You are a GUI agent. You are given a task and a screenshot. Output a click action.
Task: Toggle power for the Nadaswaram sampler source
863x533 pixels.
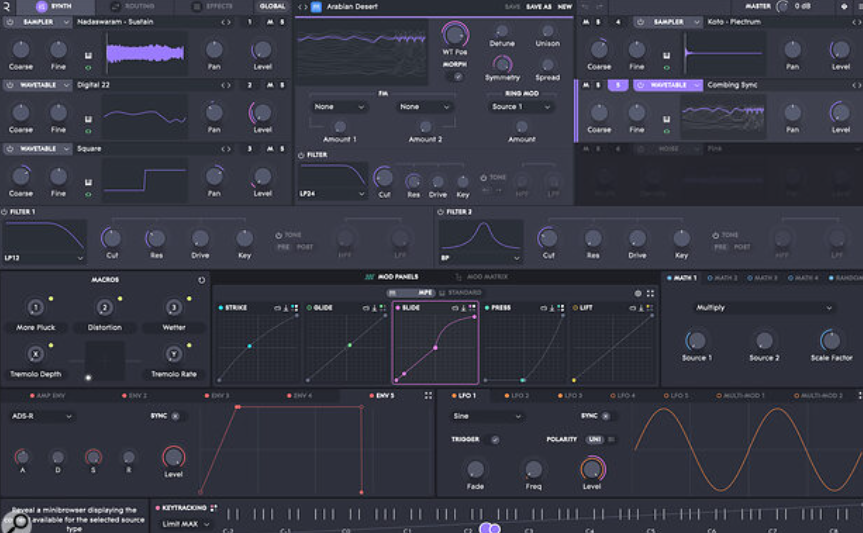[10, 22]
